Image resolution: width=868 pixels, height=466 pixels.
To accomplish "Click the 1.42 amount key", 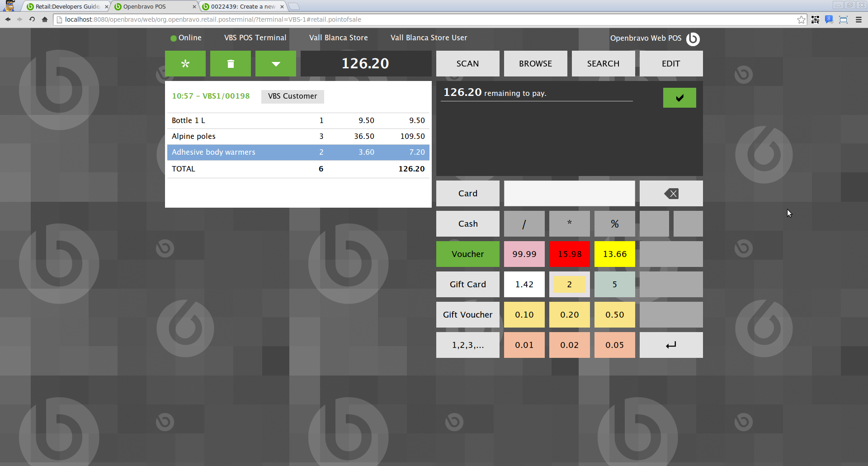I will [524, 285].
